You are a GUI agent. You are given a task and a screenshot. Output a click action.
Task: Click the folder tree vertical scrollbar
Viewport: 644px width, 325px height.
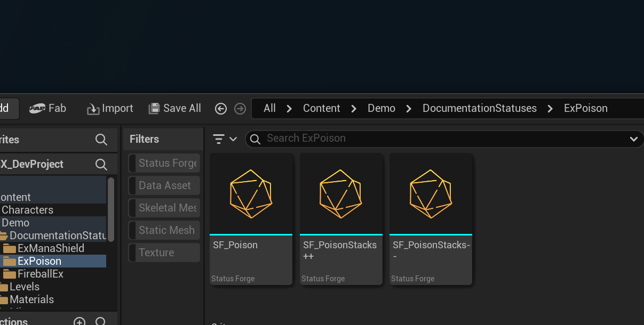111,209
